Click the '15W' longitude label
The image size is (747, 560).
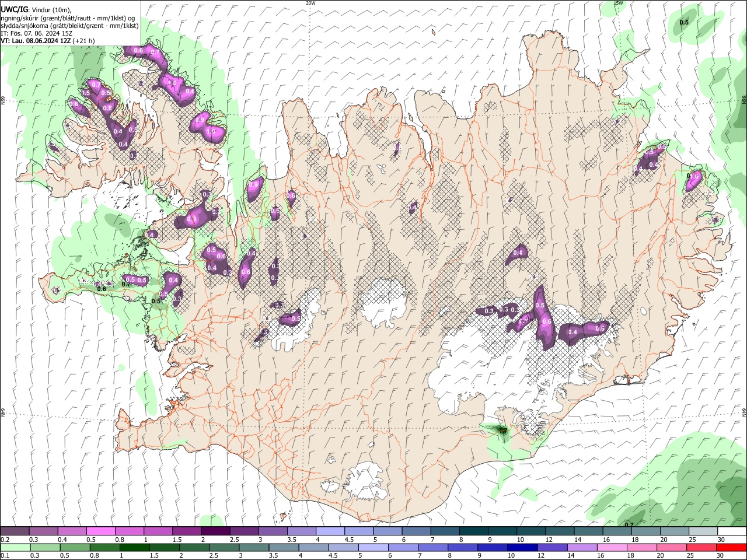[x=618, y=3]
